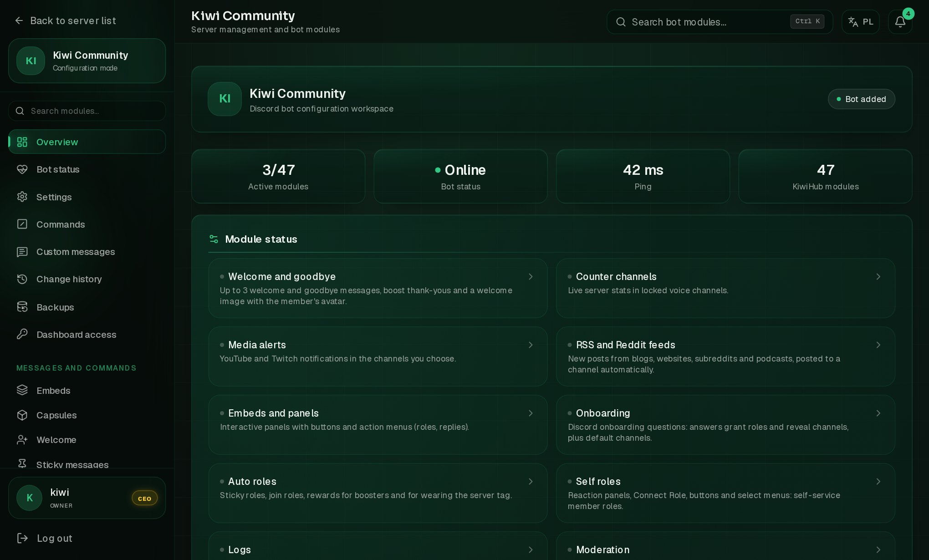Viewport: 929px width, 560px height.
Task: Click the Welcome and goodbye title
Action: click(282, 277)
